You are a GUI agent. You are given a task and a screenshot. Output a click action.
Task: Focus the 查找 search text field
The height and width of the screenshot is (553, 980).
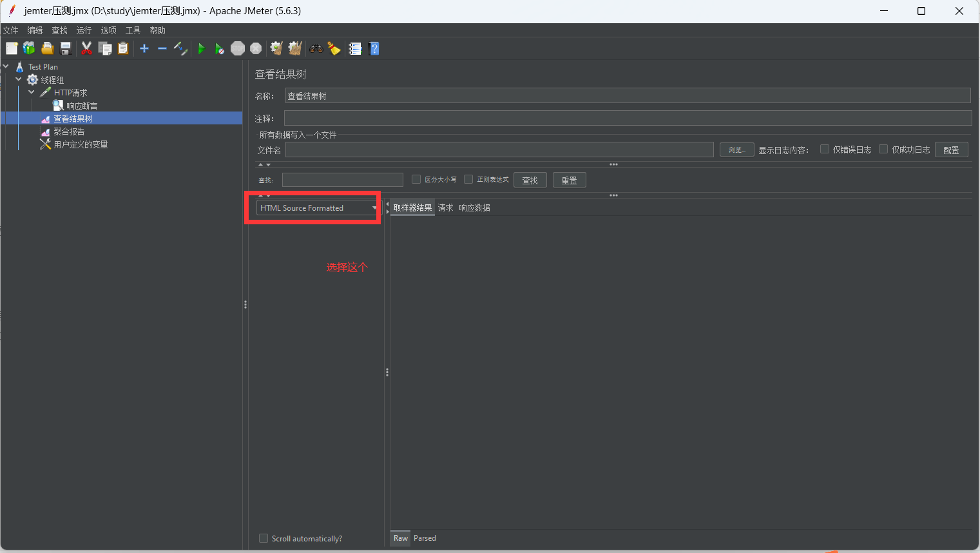[x=343, y=180]
